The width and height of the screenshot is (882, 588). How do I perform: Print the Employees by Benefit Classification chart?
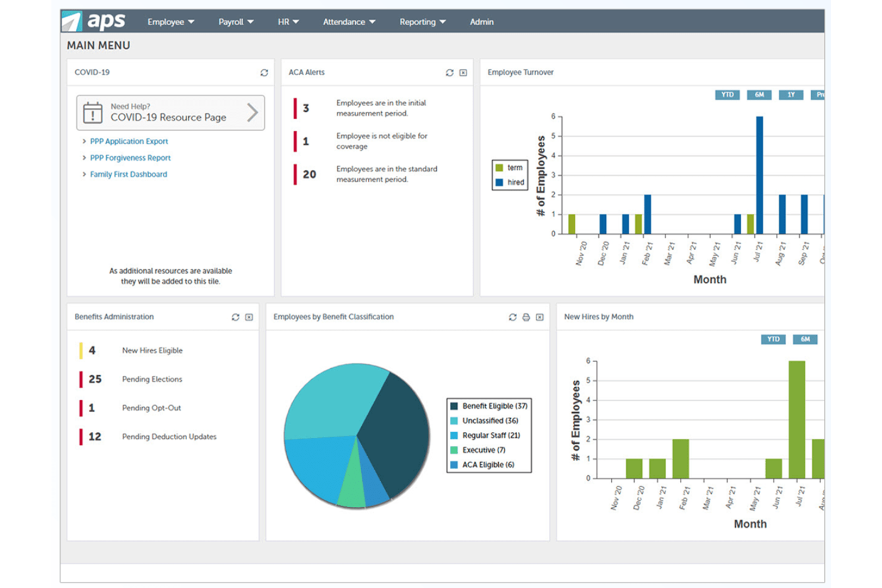(526, 317)
